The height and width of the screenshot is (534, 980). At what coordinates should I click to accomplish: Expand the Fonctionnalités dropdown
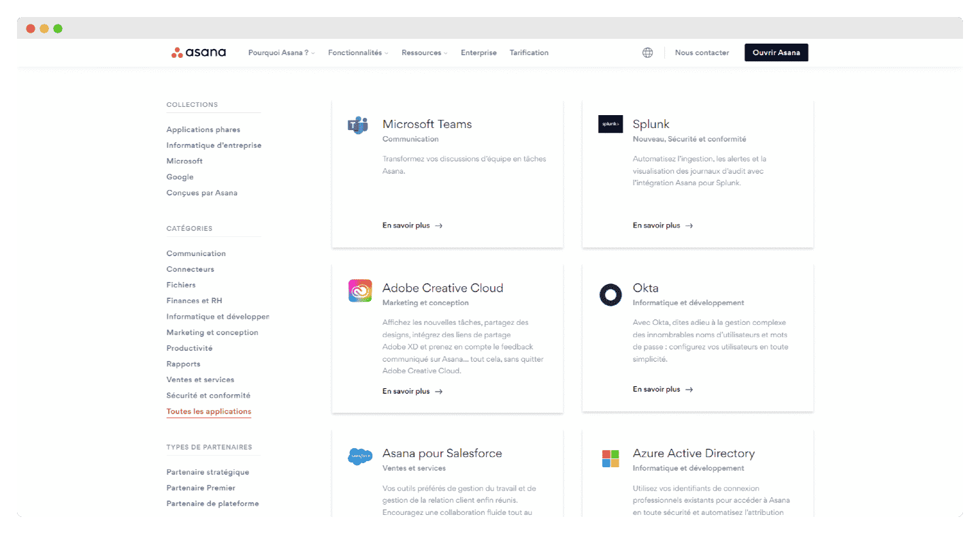click(x=358, y=52)
